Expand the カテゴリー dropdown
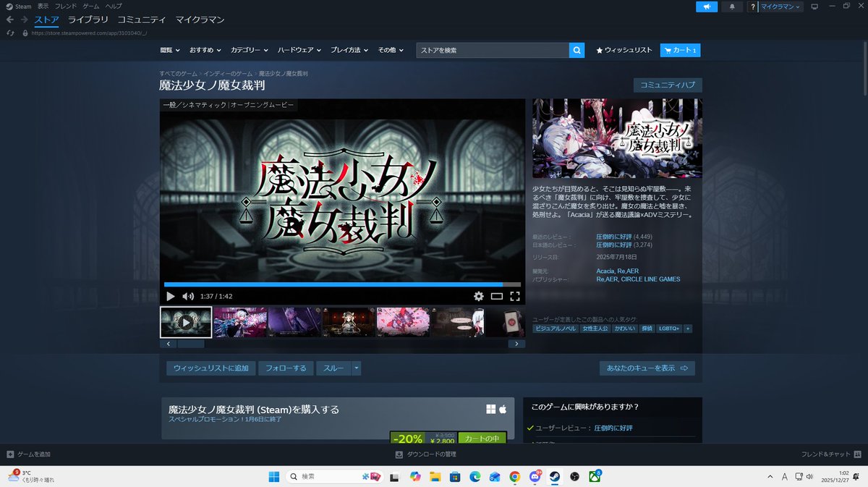 click(250, 51)
